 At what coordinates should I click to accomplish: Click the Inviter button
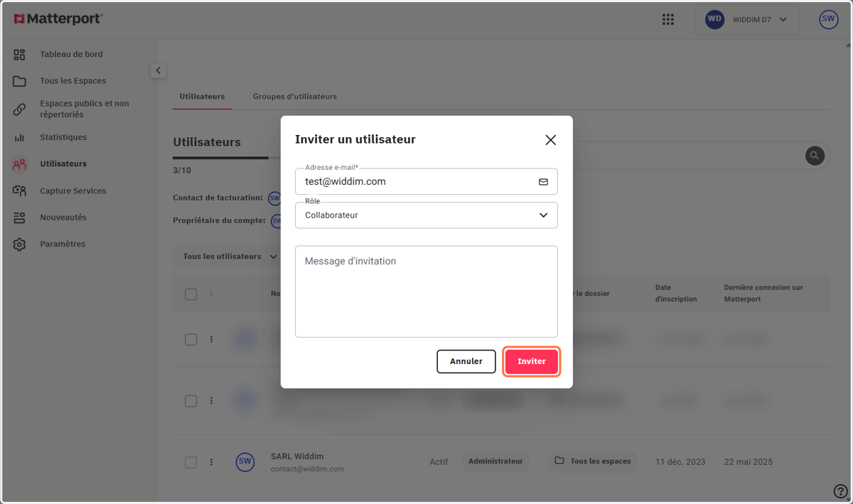pos(532,361)
